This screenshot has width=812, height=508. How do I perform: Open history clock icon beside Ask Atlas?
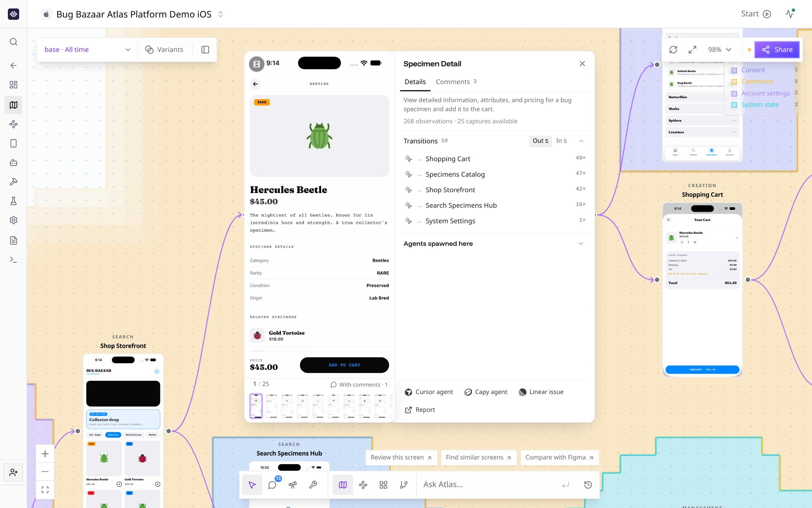[x=588, y=484]
